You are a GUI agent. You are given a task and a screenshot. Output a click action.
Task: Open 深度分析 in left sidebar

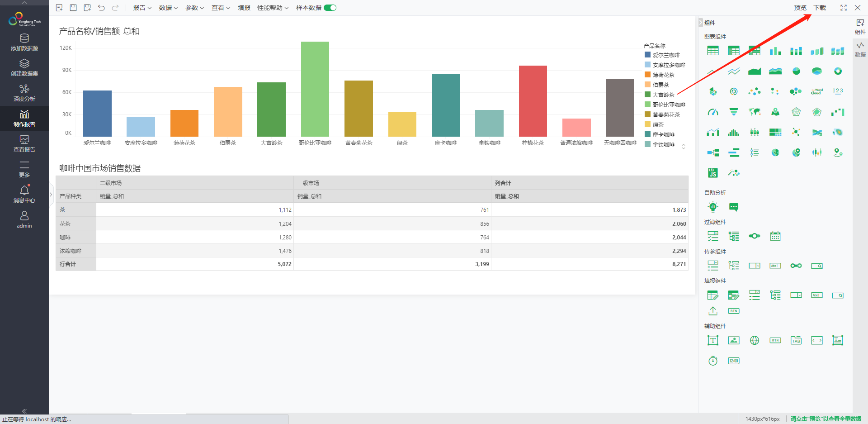(24, 93)
